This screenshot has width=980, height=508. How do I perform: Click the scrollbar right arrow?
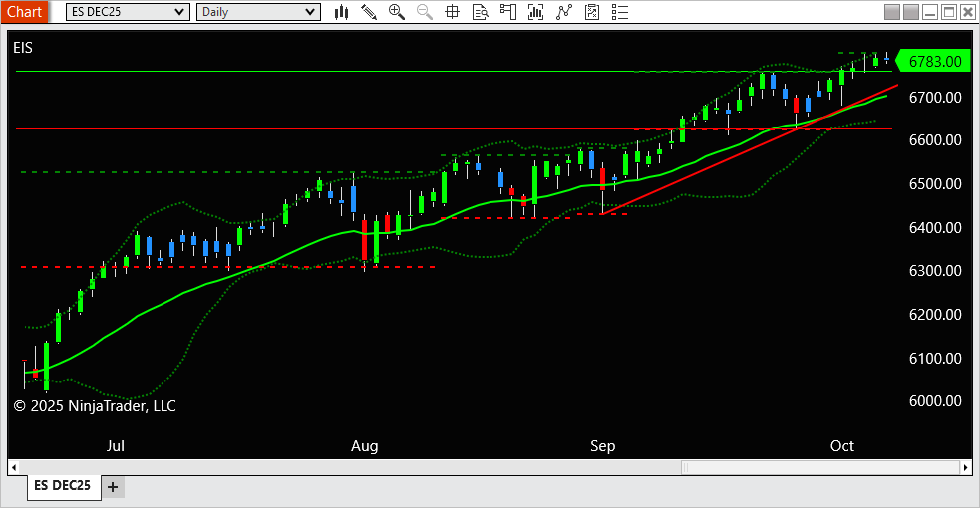pyautogui.click(x=966, y=467)
